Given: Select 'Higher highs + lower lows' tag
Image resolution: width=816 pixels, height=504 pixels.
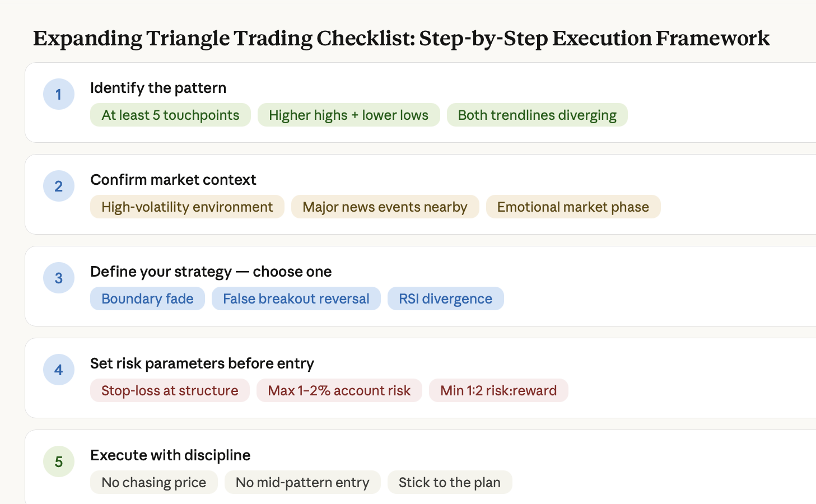Looking at the screenshot, I should pos(348,115).
